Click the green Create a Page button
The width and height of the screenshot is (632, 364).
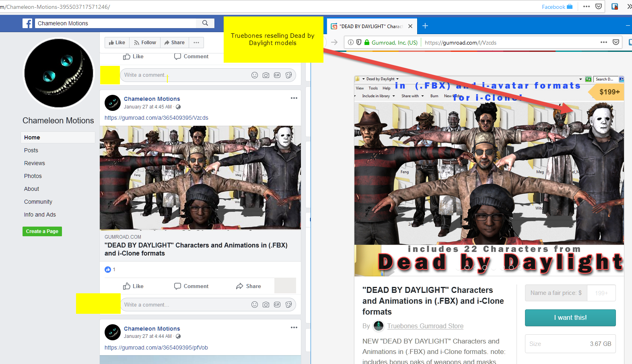coord(42,231)
